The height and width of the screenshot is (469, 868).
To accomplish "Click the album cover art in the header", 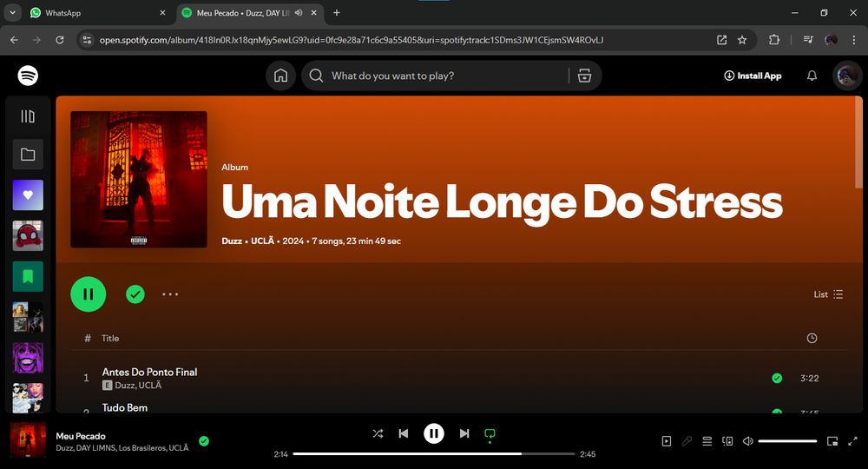I will (139, 180).
